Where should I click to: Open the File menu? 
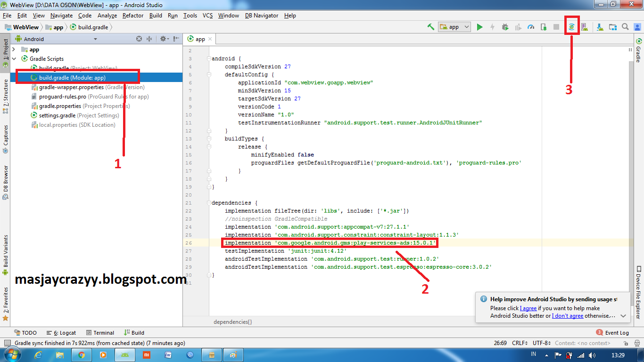(x=7, y=16)
